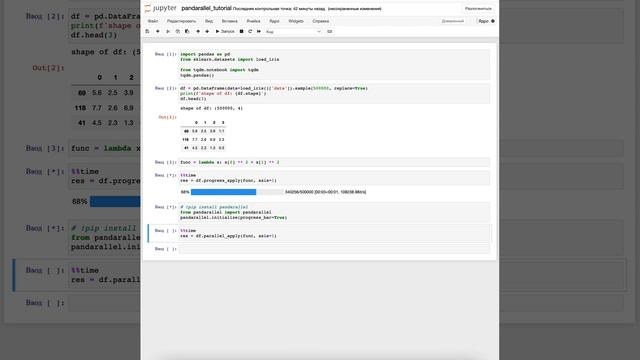The image size is (640, 360).
Task: Move selected cell down arrow
Action: pyautogui.click(x=207, y=31)
